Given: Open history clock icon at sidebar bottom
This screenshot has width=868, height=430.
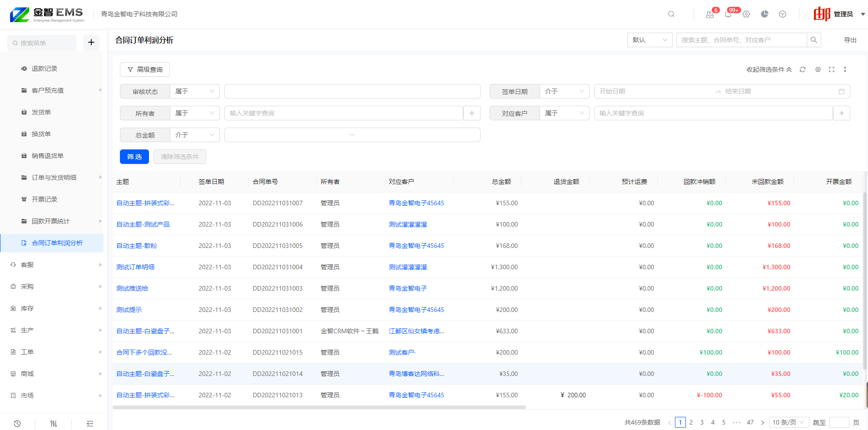Looking at the screenshot, I should (x=17, y=423).
